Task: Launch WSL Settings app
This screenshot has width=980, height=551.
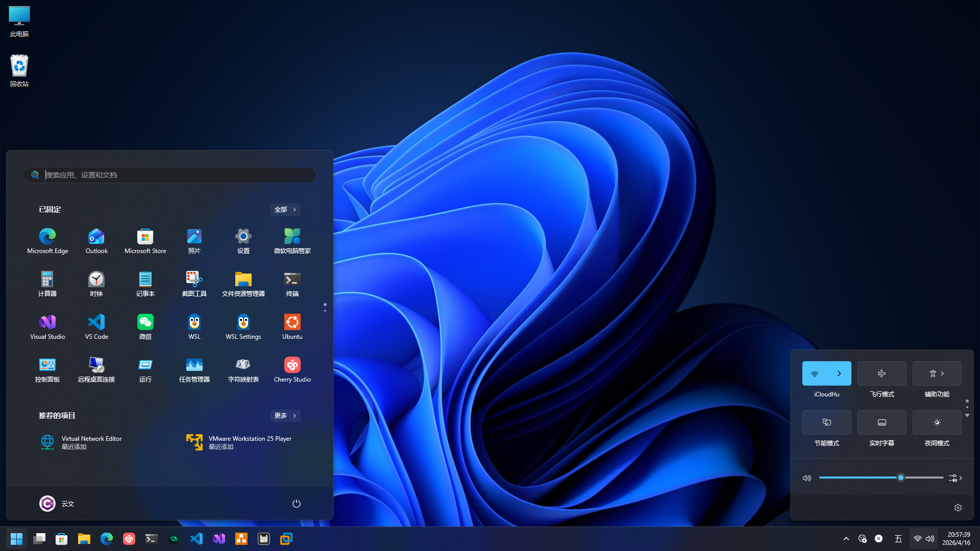Action: [x=243, y=322]
